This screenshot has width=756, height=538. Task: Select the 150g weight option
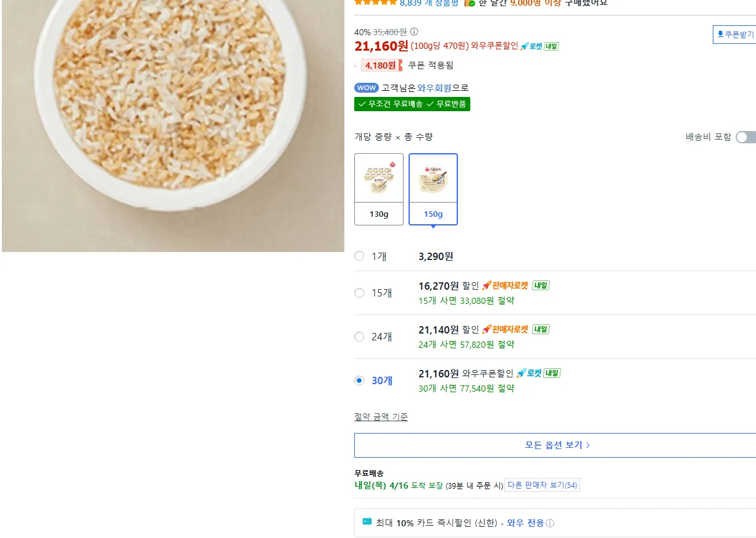click(433, 189)
